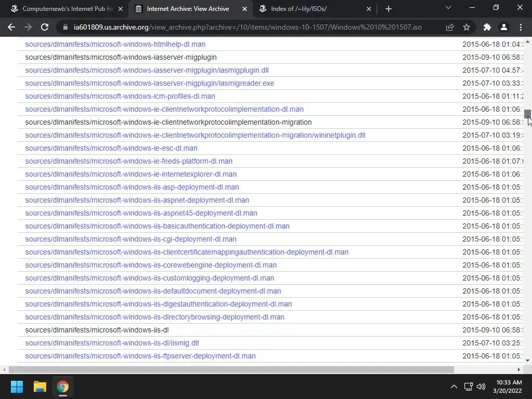Click vertical scrollbar down arrow
Viewport: 532px width, 399px height.
(x=528, y=361)
